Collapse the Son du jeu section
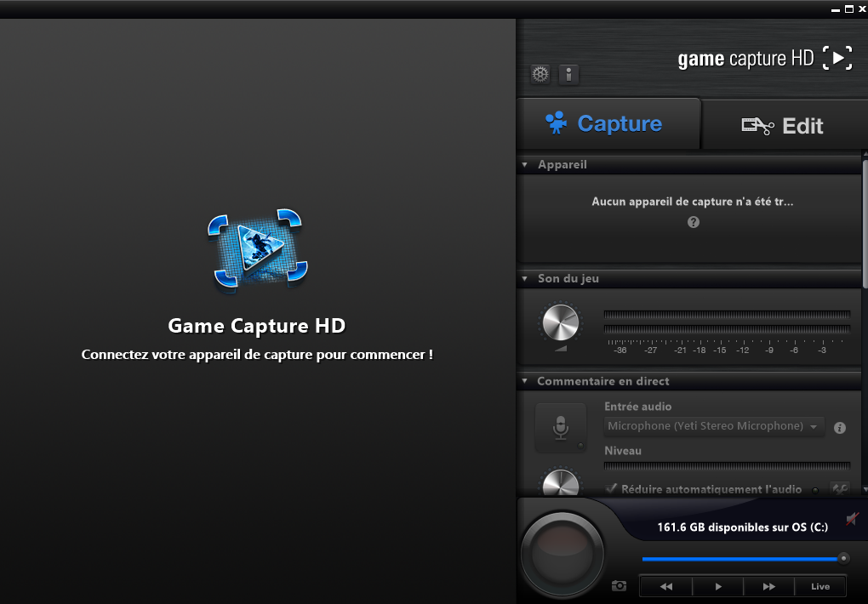 coord(524,278)
